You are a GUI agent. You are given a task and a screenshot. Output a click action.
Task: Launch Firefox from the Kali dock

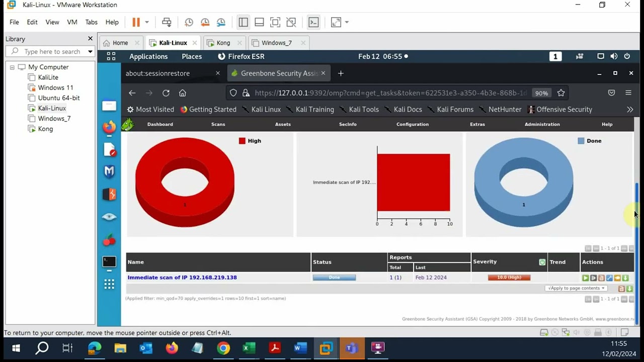coord(109,127)
